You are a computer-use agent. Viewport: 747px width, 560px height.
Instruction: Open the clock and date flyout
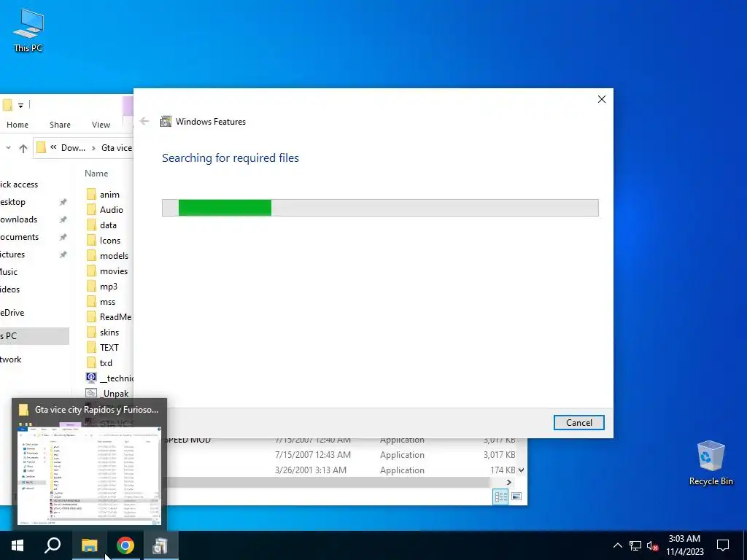684,545
